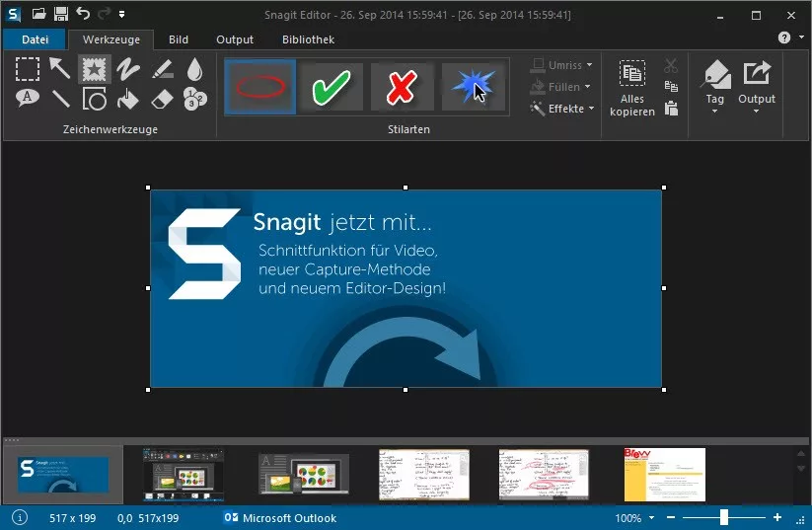Apply the red X stamp style
The image size is (812, 530).
click(x=402, y=87)
